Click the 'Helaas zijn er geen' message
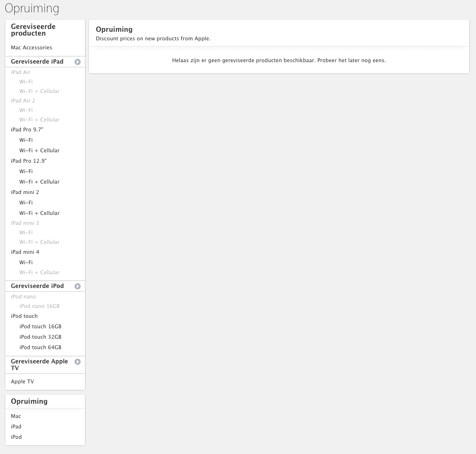 [279, 60]
